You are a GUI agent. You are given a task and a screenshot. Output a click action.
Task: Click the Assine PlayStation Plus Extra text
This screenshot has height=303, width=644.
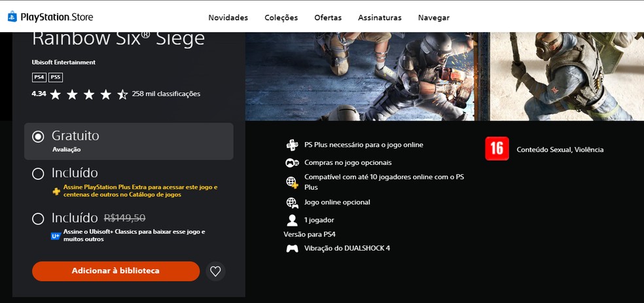click(x=141, y=191)
